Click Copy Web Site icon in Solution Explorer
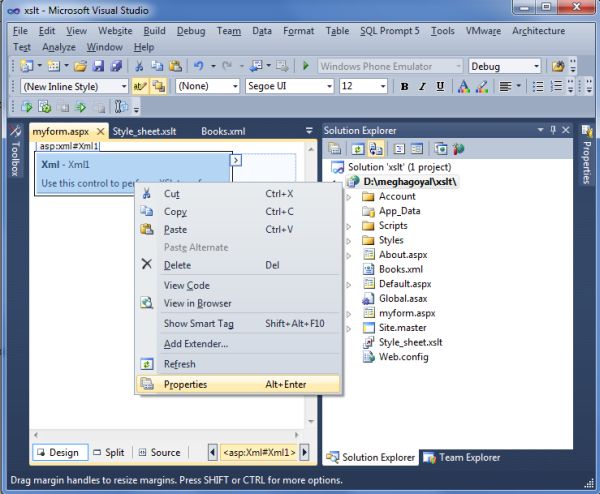This screenshot has height=494, width=600. tap(440, 149)
